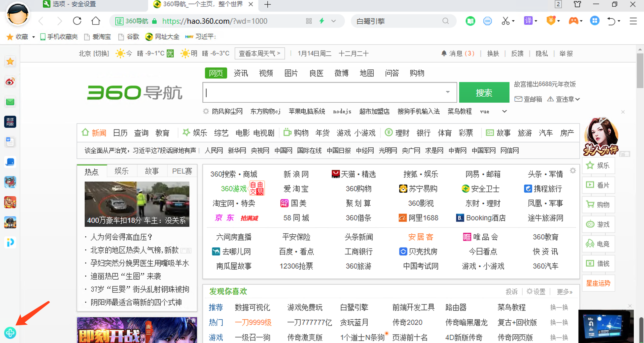
Task: Open the undo icon dropdown arrow
Action: tap(619, 21)
